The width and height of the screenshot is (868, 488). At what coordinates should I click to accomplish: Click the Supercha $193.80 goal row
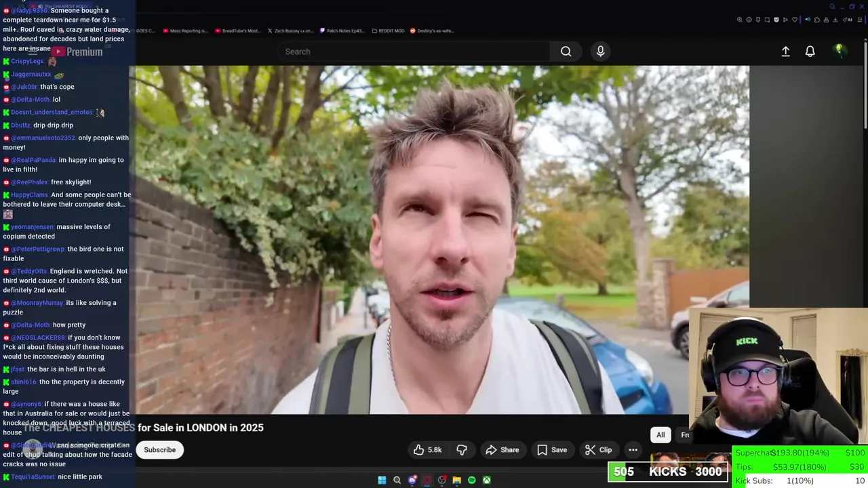(x=800, y=453)
